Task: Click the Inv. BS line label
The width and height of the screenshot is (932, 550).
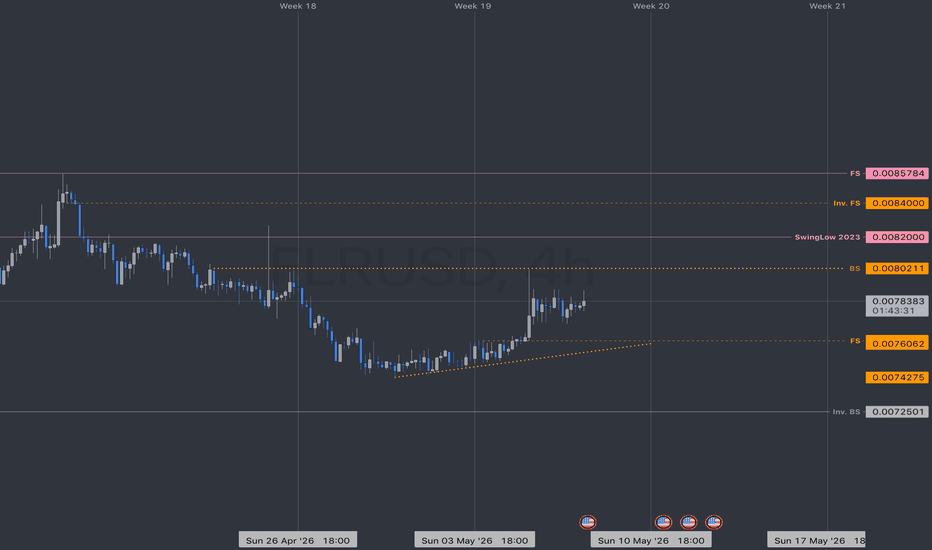Action: (846, 412)
